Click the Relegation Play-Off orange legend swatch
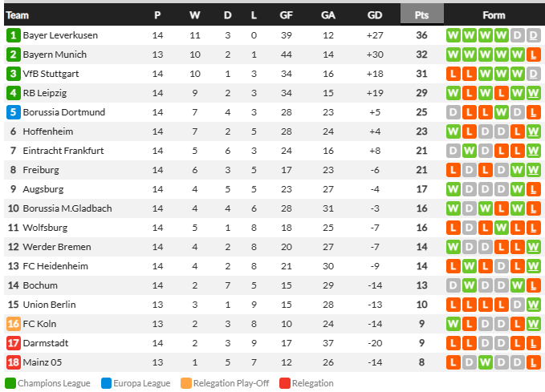The height and width of the screenshot is (392, 545). pyautogui.click(x=186, y=383)
